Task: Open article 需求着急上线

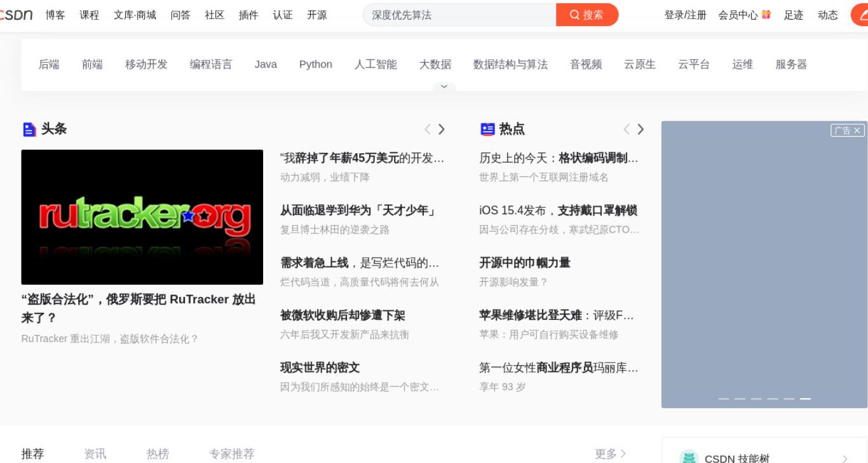Action: point(360,263)
